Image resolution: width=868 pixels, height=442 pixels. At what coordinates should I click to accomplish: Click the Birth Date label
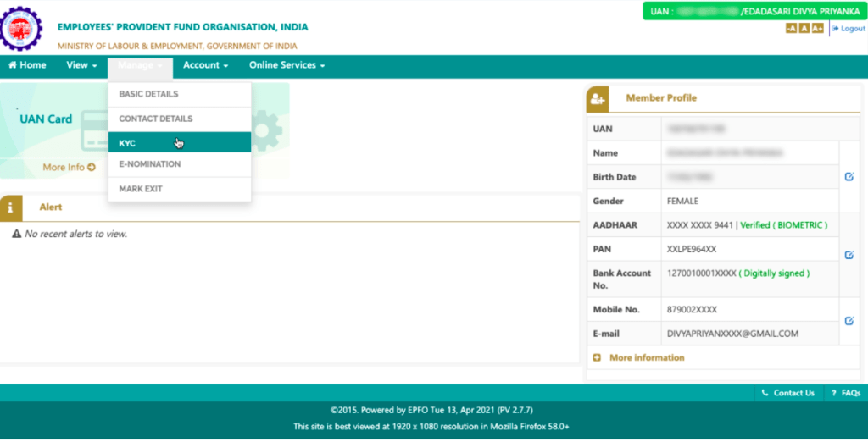614,177
